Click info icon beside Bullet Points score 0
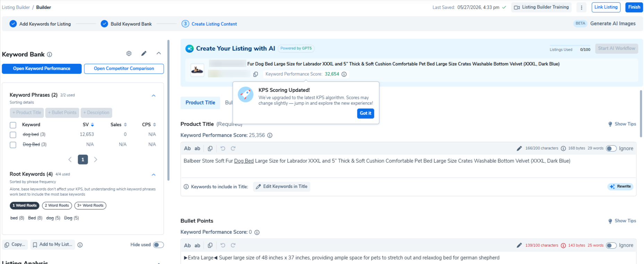The image size is (644, 264). pos(257,232)
